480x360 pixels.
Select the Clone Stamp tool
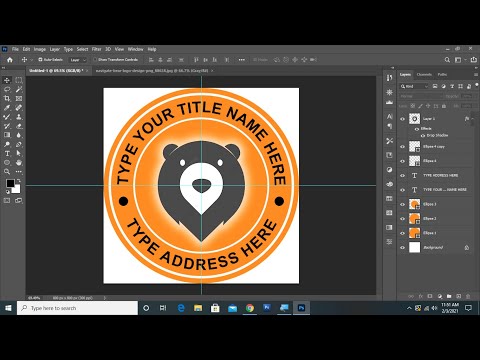tap(19, 117)
